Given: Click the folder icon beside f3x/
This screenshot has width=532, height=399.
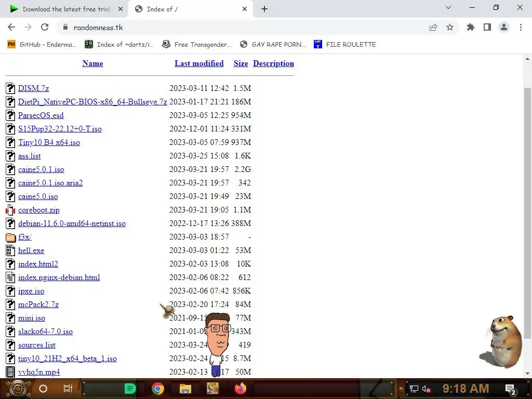Looking at the screenshot, I should pos(10,237).
